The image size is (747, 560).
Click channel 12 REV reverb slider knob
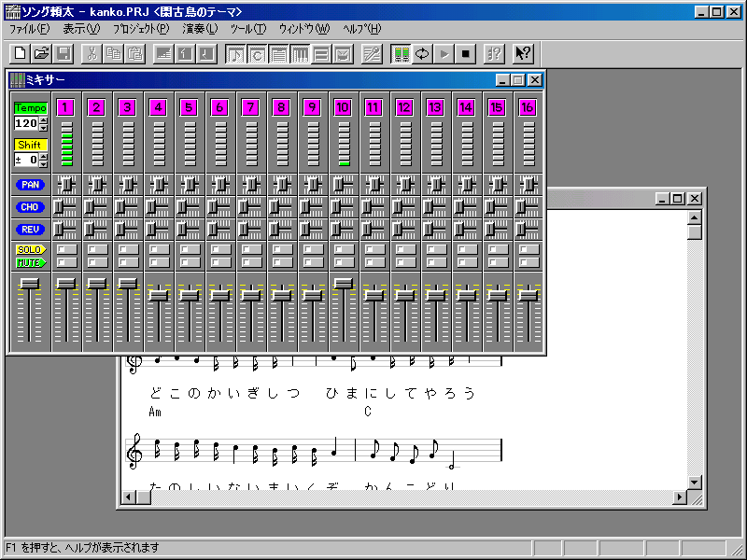tap(398, 229)
